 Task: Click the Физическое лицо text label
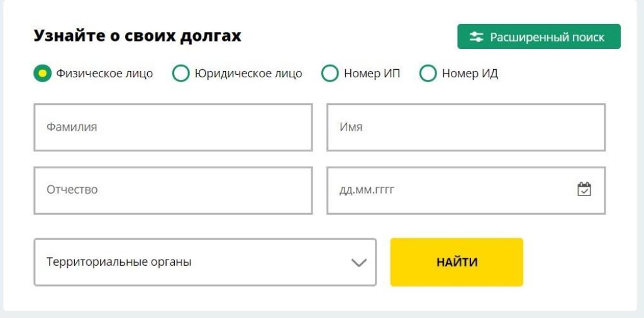point(105,74)
